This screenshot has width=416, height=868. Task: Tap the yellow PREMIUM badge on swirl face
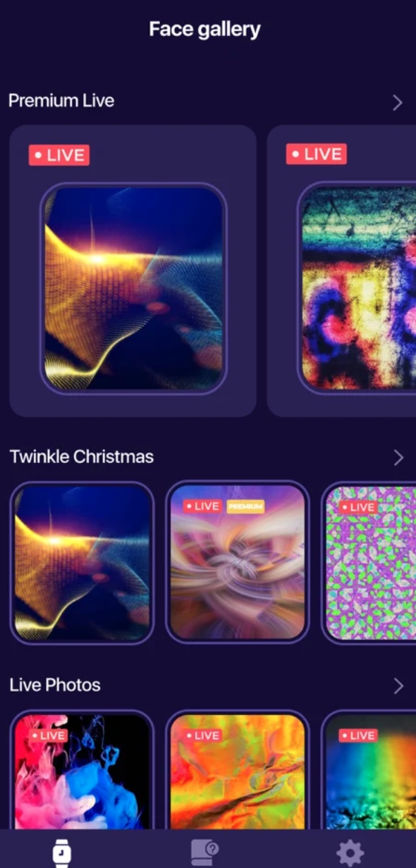(x=245, y=506)
